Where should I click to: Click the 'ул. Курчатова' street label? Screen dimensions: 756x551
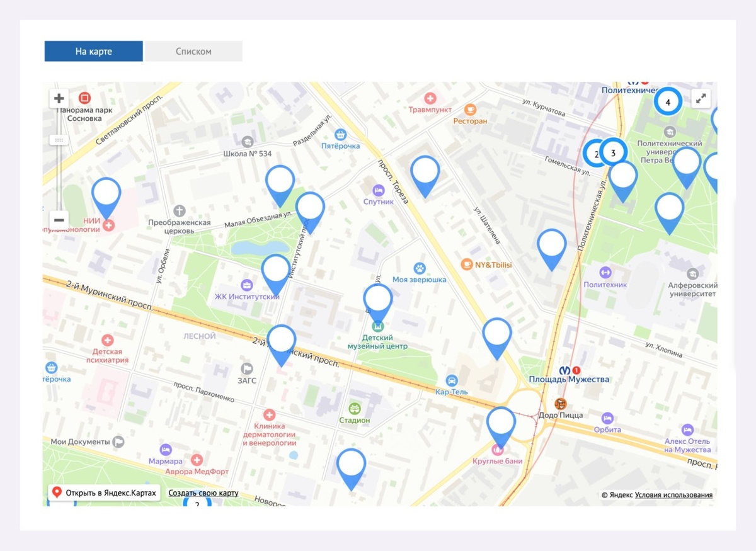[544, 107]
